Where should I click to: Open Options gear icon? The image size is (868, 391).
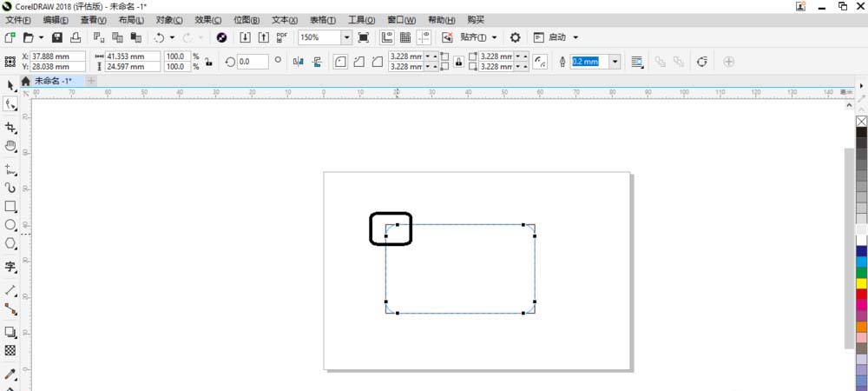click(515, 37)
